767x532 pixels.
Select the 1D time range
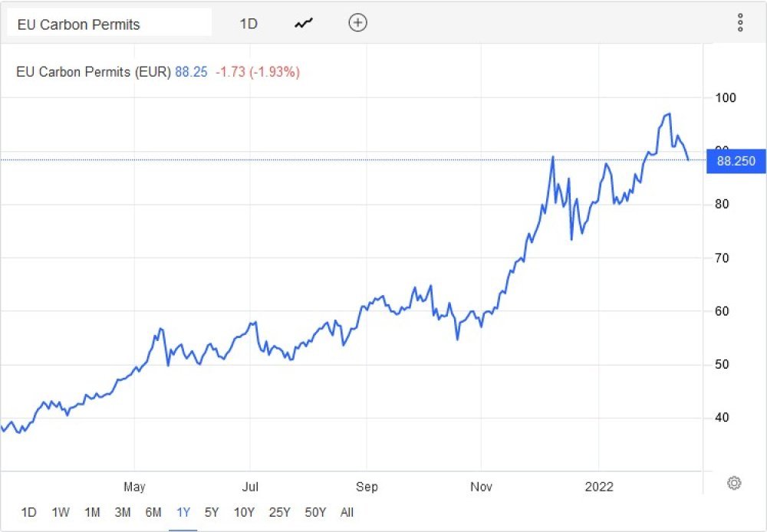pyautogui.click(x=28, y=512)
